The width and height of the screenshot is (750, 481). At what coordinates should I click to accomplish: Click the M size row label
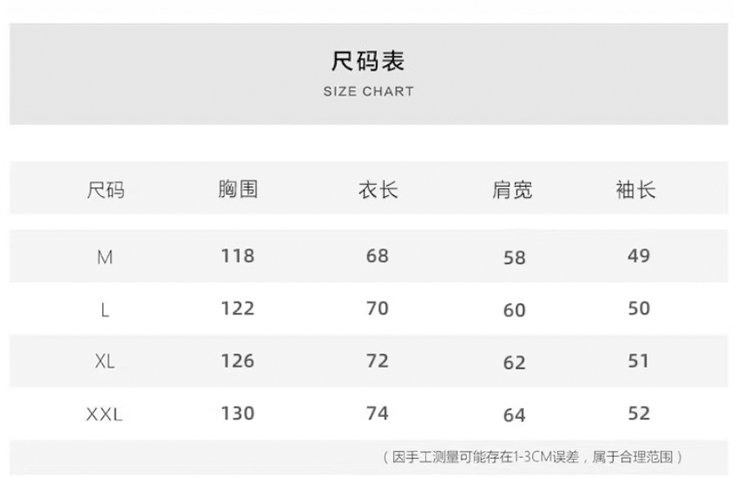(x=105, y=257)
